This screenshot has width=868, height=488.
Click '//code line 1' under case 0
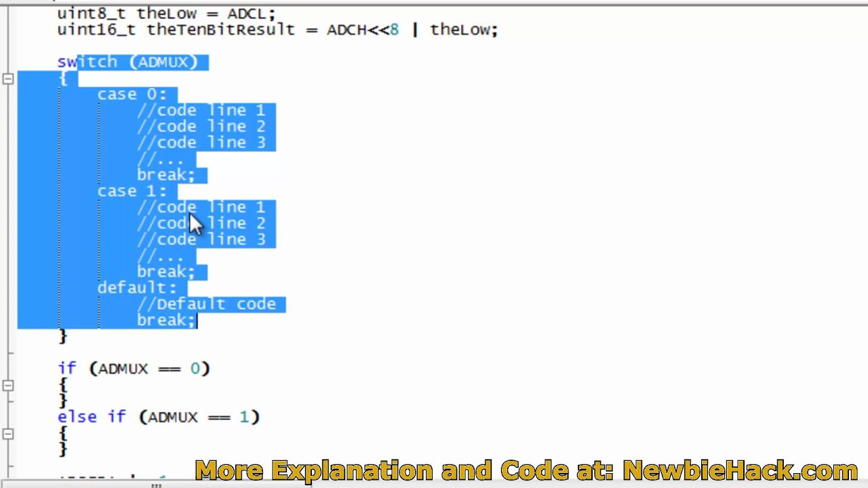(201, 110)
